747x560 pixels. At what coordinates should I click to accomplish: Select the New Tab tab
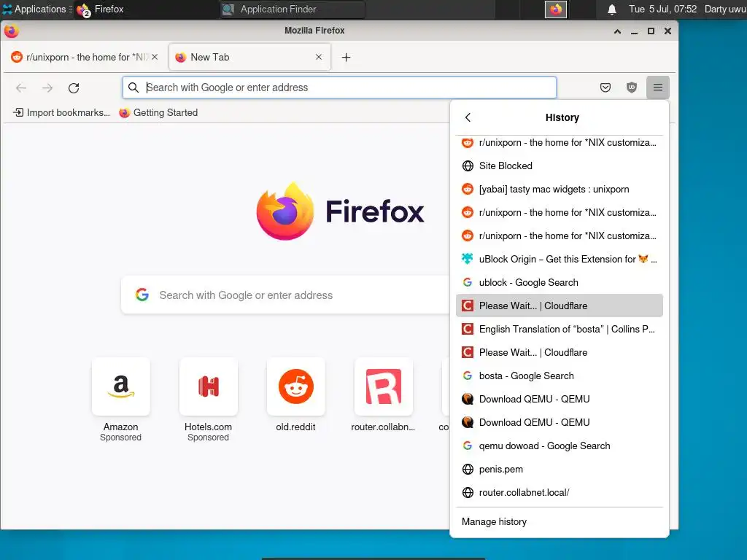point(249,57)
